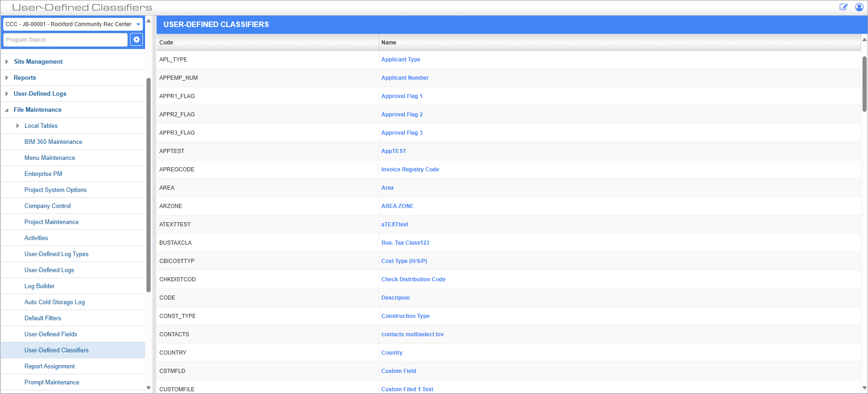
Task: Open Log Builder
Action: (39, 286)
